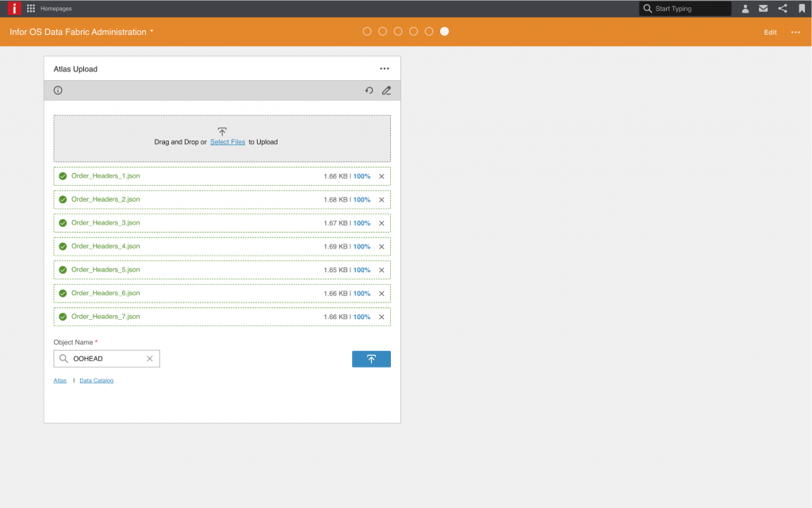Open the bookmarks icon

click(802, 9)
